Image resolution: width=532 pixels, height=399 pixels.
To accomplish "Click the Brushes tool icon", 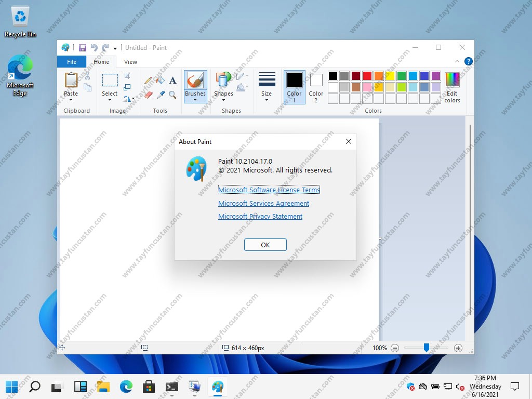I will tap(195, 81).
